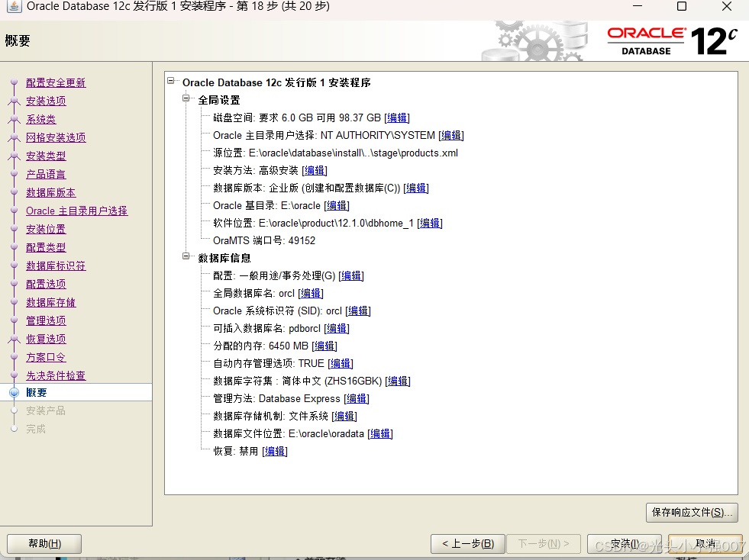
Task: Jump to the 管理选项 step
Action: click(x=46, y=320)
